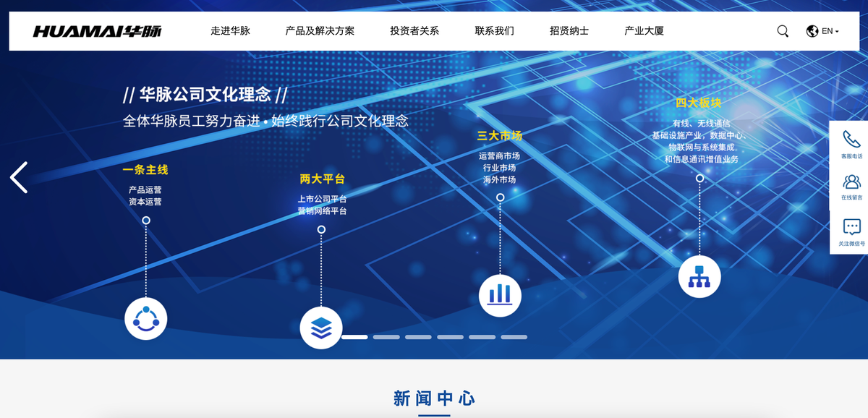This screenshot has width=868, height=418.
Task: Click the circular icon under 一条主线
Action: 146,318
